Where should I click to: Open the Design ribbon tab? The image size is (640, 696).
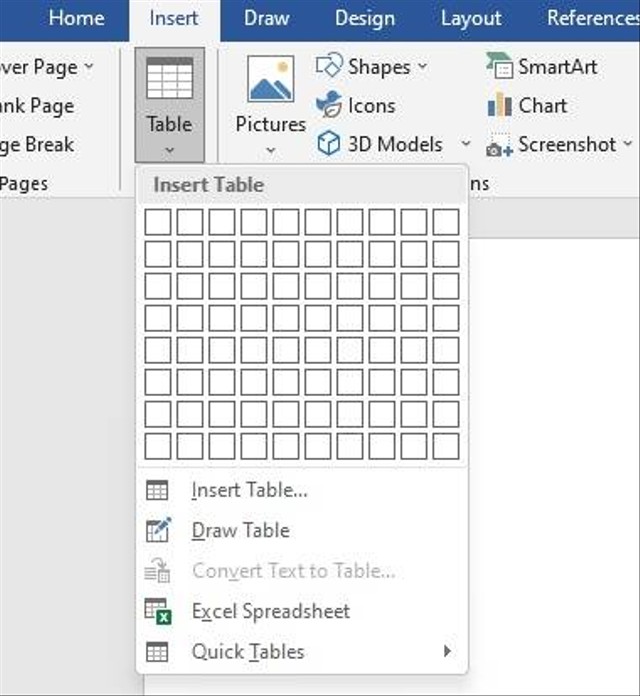(x=365, y=18)
